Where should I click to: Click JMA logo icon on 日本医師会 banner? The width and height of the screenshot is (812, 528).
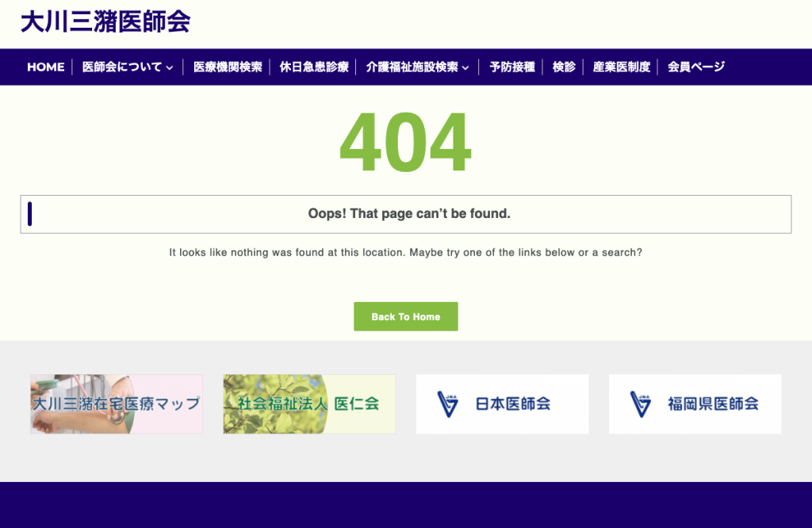tap(448, 404)
